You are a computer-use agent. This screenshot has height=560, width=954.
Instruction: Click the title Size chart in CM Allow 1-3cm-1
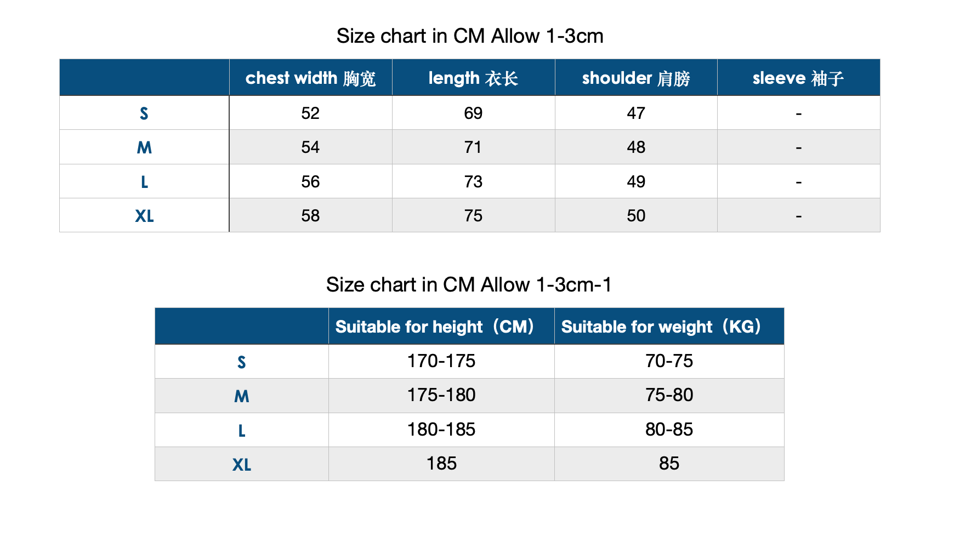[x=469, y=285]
